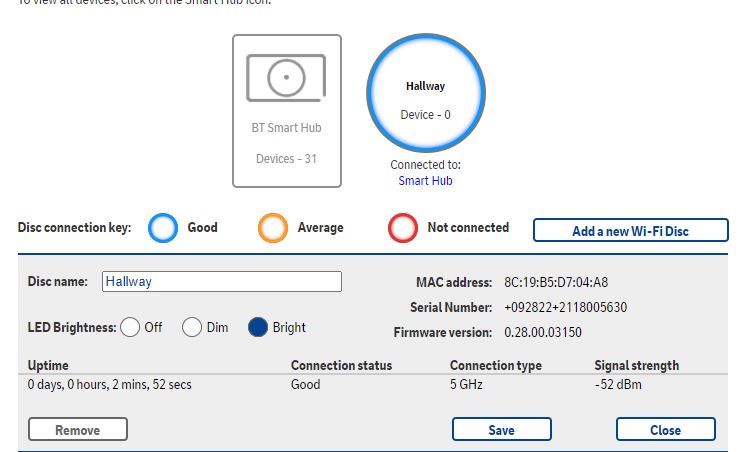
Task: Click the Devices - 31 label
Action: click(286, 158)
